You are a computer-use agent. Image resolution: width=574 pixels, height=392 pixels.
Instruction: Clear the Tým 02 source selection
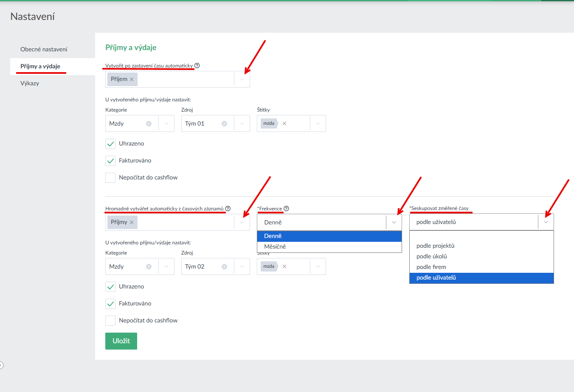pyautogui.click(x=224, y=267)
